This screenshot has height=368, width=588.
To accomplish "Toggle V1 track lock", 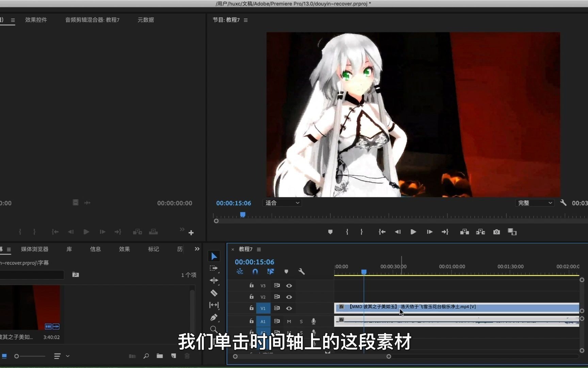I will point(251,308).
